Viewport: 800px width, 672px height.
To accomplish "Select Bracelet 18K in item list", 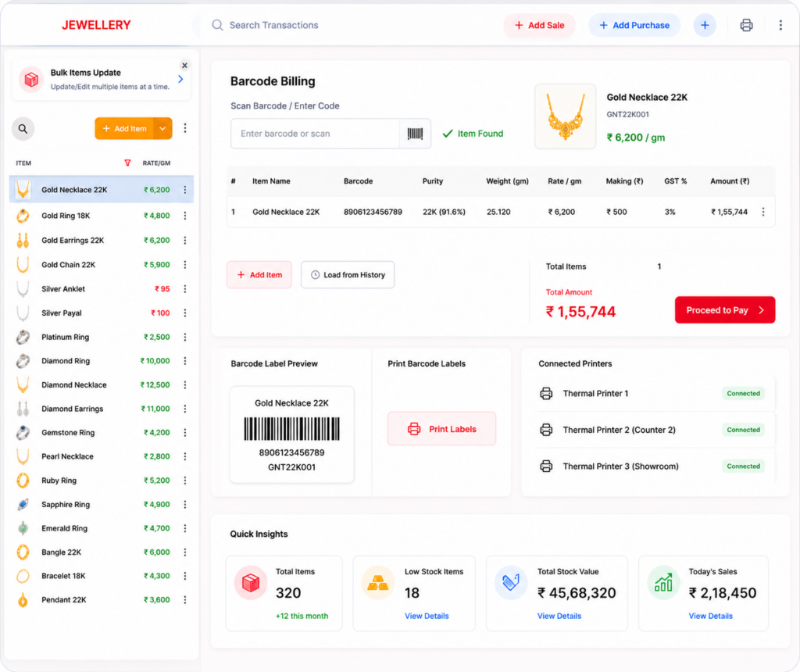I will coord(102,576).
